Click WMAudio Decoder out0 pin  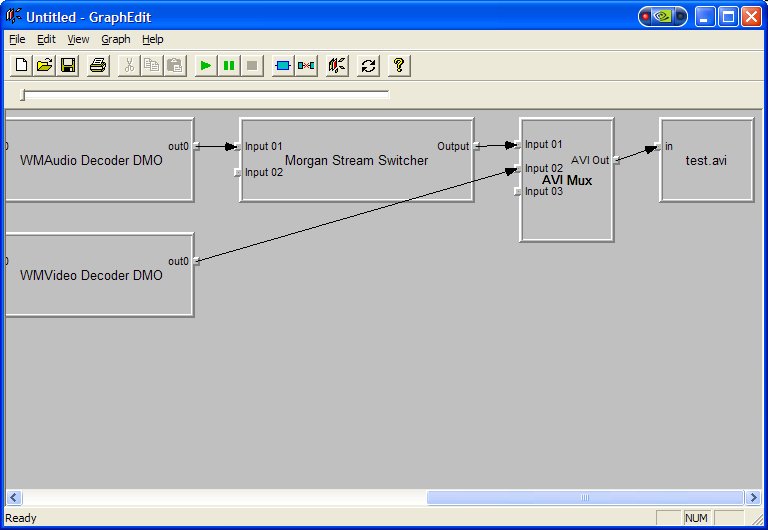(x=196, y=146)
